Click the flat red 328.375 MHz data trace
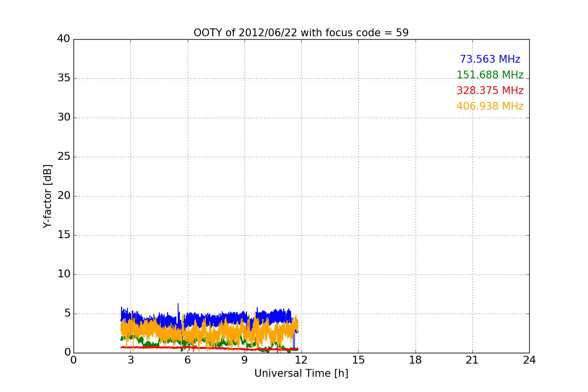The height and width of the screenshot is (392, 588). (x=209, y=348)
